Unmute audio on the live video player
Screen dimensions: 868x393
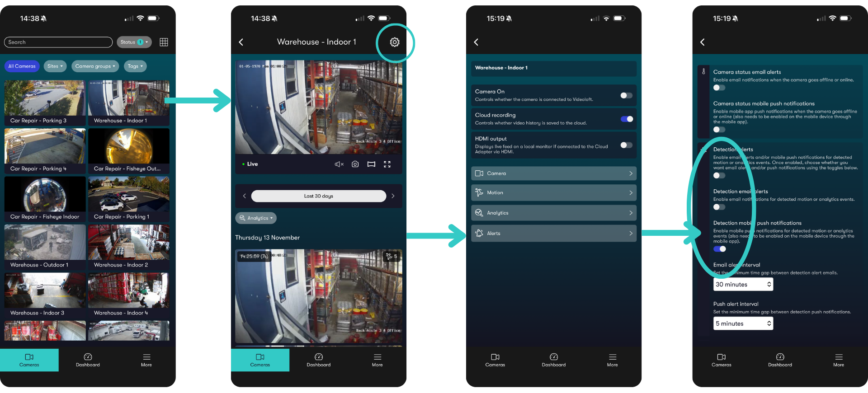click(x=339, y=164)
